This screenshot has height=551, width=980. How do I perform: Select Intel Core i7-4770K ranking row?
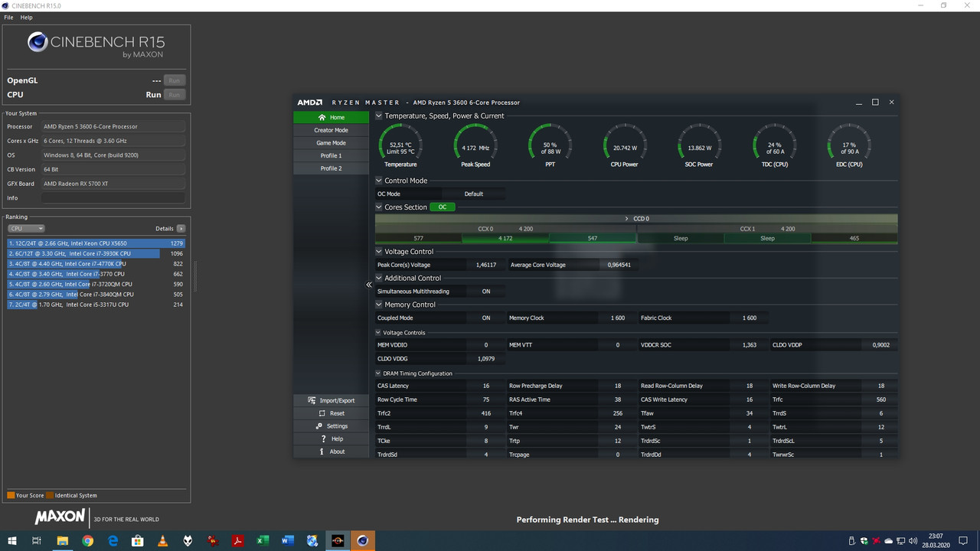coord(96,264)
